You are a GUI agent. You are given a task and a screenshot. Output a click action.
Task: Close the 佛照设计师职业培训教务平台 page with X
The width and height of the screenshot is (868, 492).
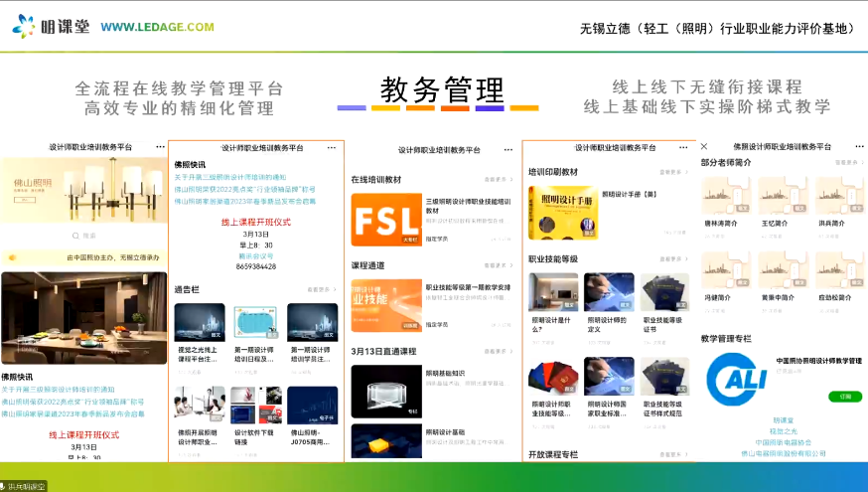[x=704, y=146]
